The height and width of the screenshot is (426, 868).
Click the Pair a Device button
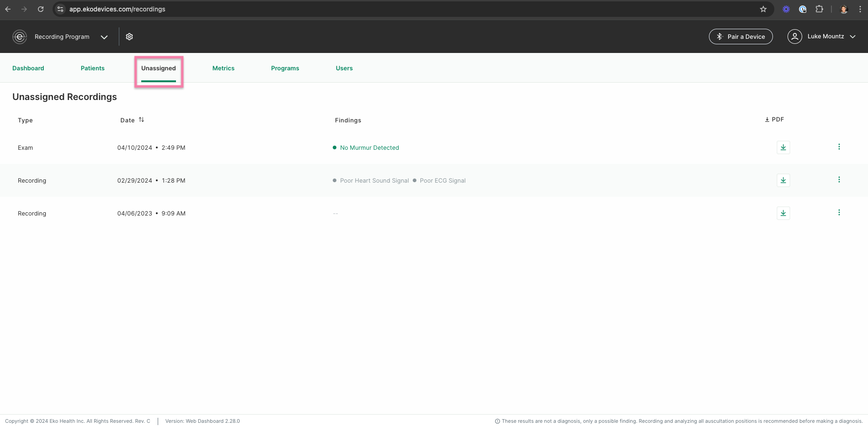click(x=740, y=37)
